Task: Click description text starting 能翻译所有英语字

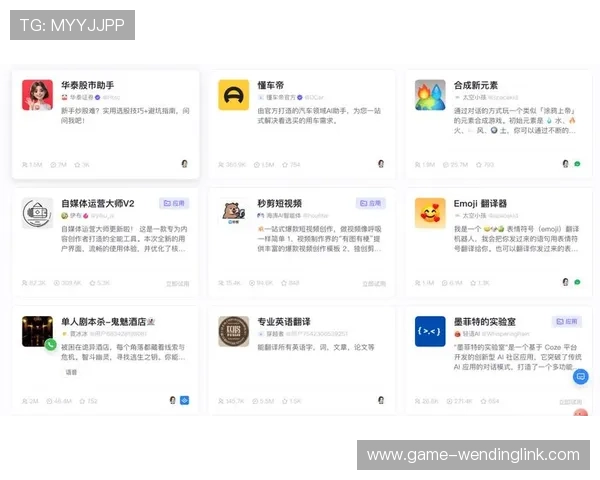Action: (316, 348)
